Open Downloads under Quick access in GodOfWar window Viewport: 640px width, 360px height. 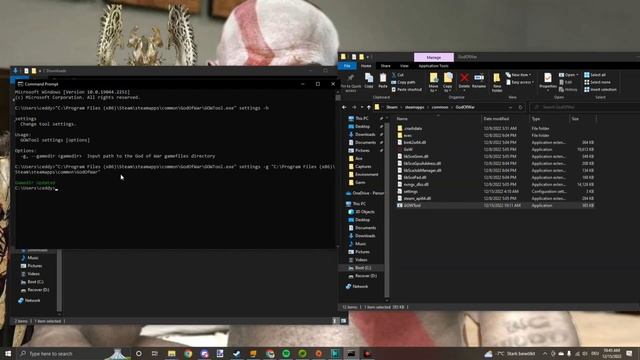[x=364, y=134]
